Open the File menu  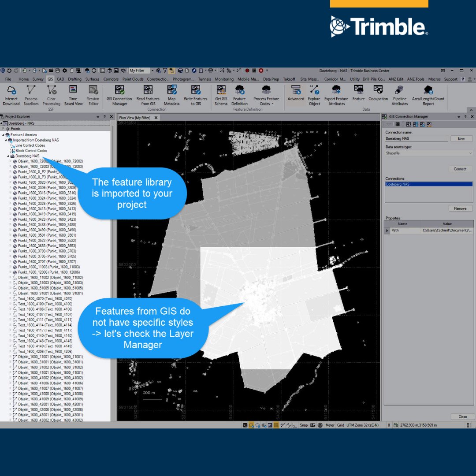(8, 79)
